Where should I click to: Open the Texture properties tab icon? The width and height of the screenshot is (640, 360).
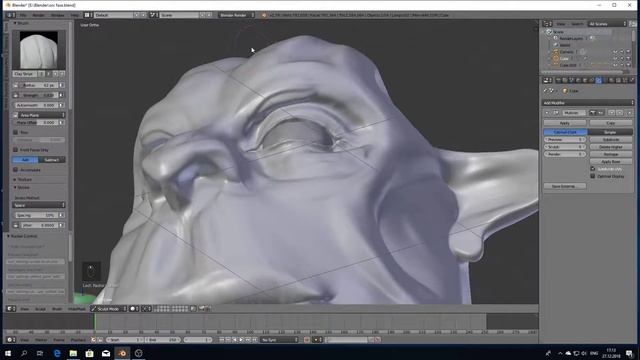pos(618,80)
